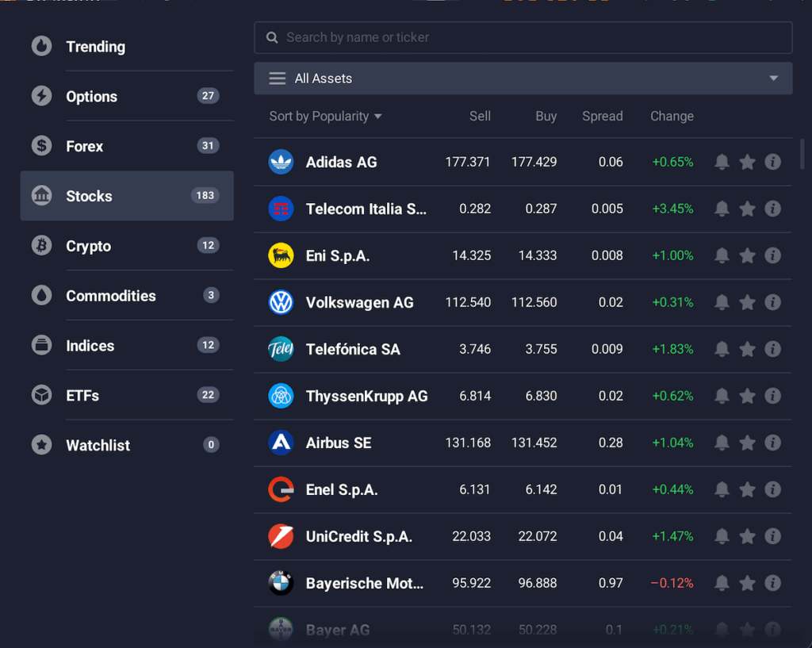
Task: Click the Telefónica SA logo
Action: point(282,349)
